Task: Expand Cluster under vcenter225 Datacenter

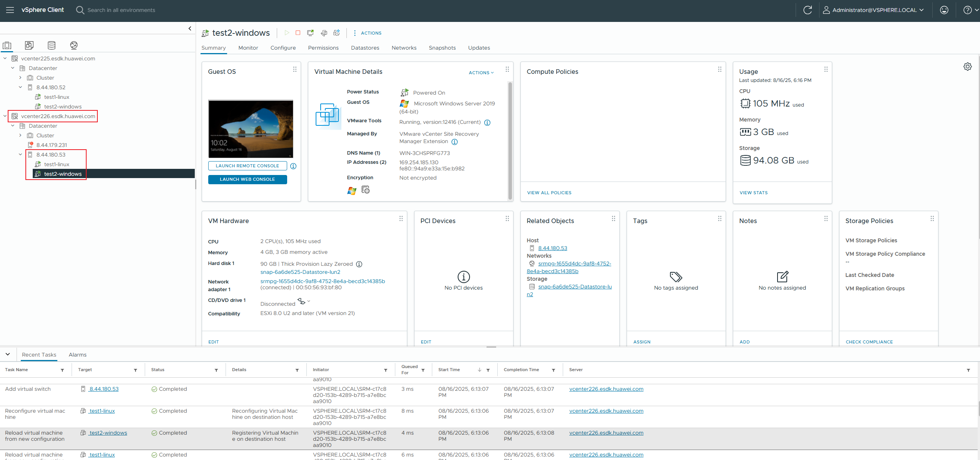Action: [20, 78]
